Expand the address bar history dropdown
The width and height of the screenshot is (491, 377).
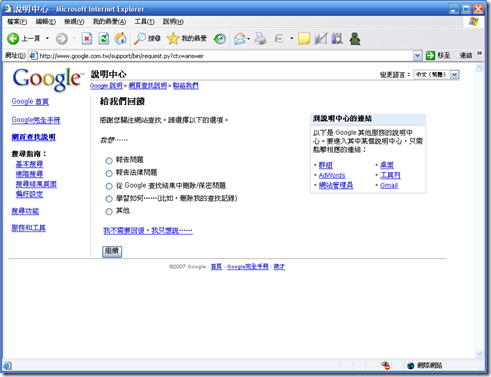pyautogui.click(x=417, y=56)
